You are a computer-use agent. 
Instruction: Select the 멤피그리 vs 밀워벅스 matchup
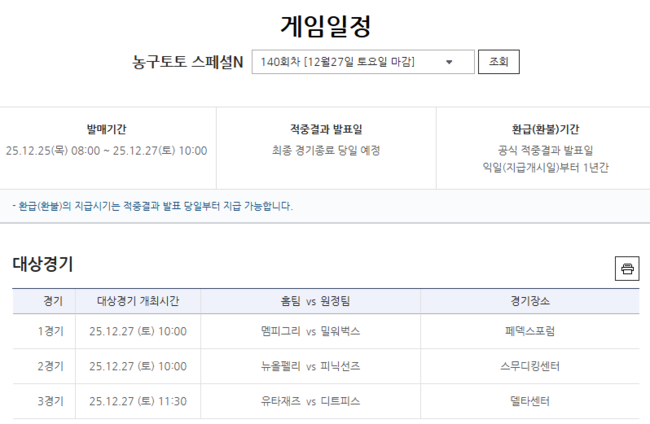tap(310, 331)
